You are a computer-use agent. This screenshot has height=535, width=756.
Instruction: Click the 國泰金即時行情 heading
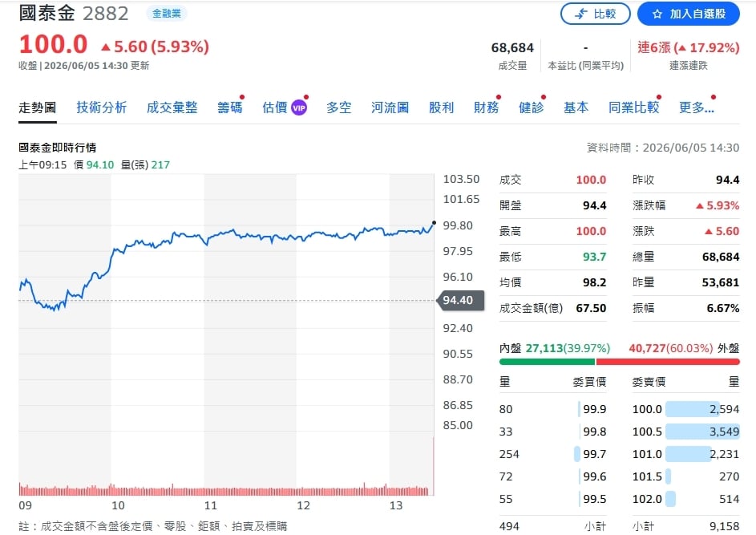(x=58, y=148)
